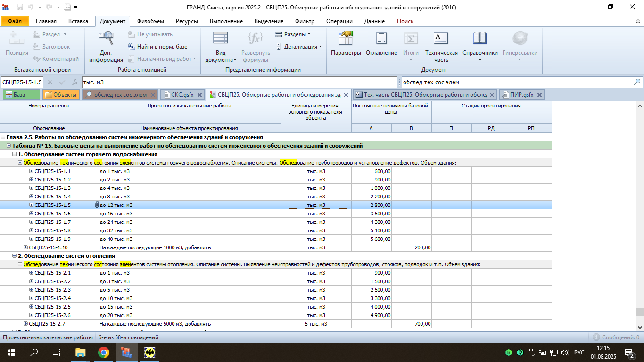This screenshot has width=644, height=362.
Task: Collapse Таблица № 15 group
Action: (9, 146)
